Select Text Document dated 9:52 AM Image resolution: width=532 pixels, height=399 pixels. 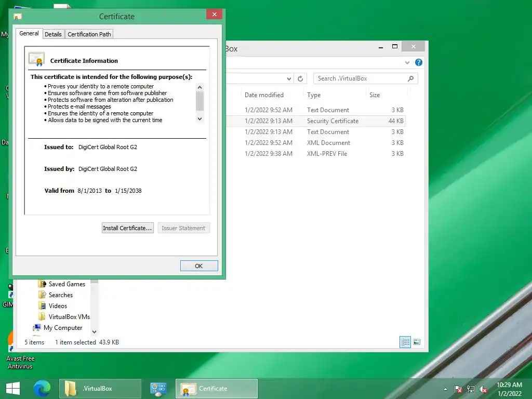[315, 110]
